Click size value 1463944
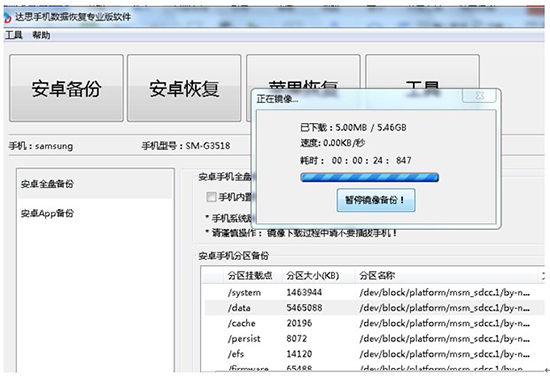Screen dimensions: 550x376 [304, 293]
